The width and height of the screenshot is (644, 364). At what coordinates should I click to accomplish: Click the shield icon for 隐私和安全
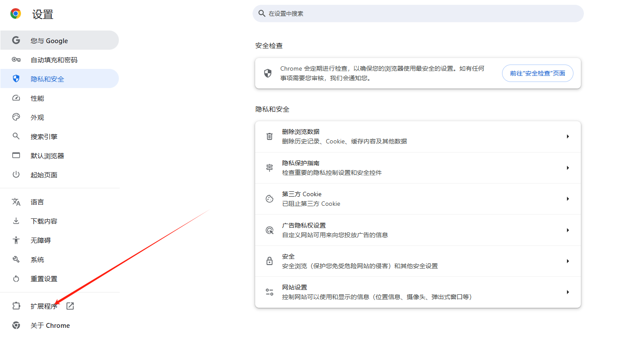pyautogui.click(x=16, y=78)
